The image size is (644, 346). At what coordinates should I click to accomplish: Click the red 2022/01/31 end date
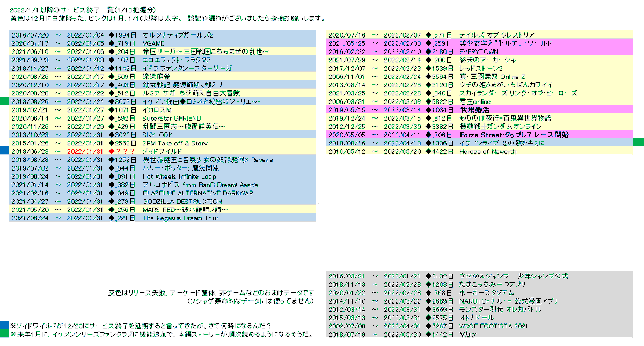[84, 151]
